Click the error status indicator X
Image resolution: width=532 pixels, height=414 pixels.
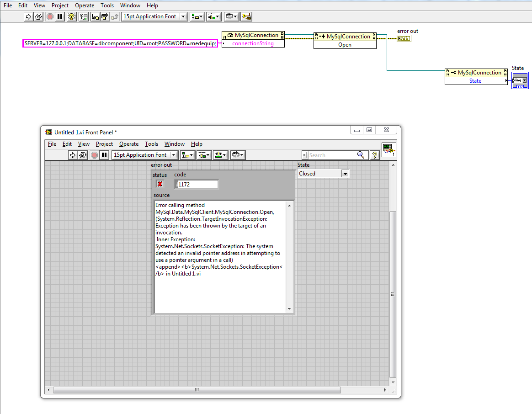click(x=160, y=184)
